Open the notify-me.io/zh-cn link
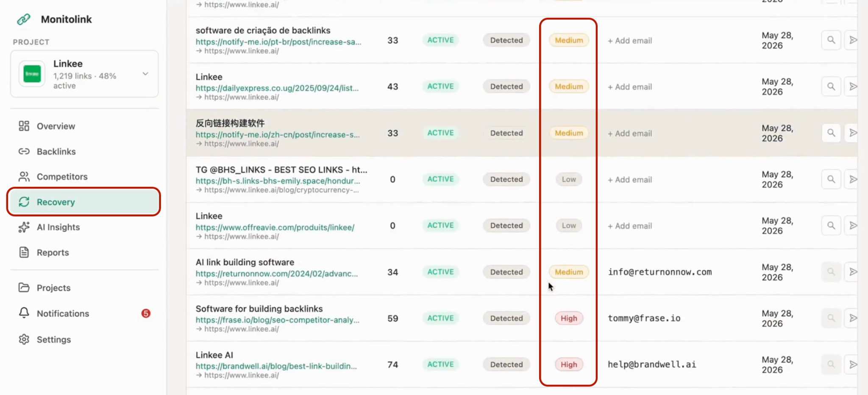This screenshot has height=395, width=868. tap(278, 135)
